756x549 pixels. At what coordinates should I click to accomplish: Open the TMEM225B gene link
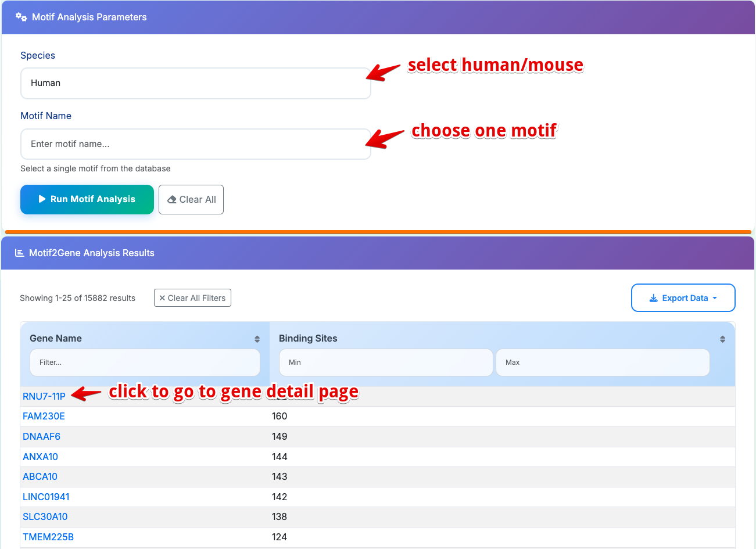click(48, 537)
